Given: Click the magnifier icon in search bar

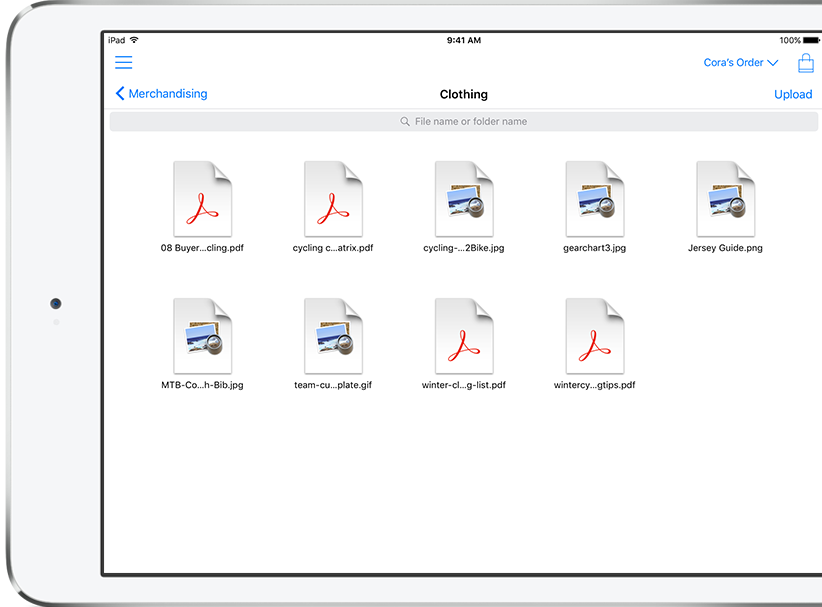Looking at the screenshot, I should pos(405,122).
